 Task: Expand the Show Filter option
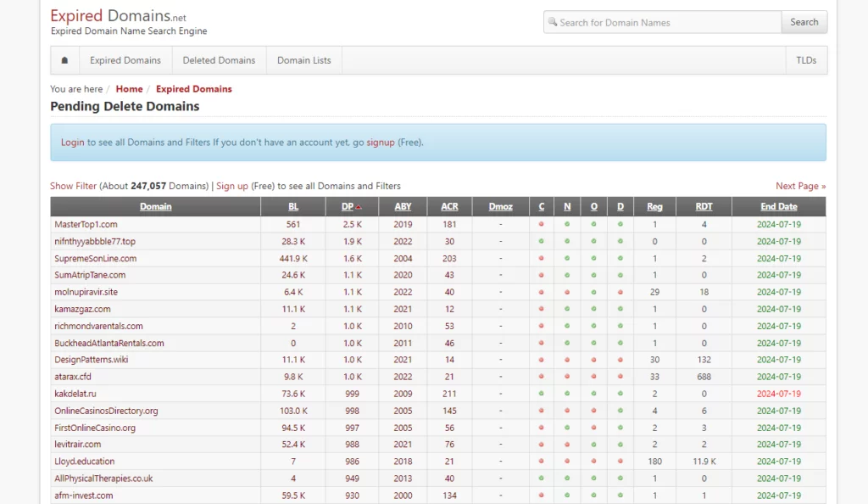[x=73, y=186]
